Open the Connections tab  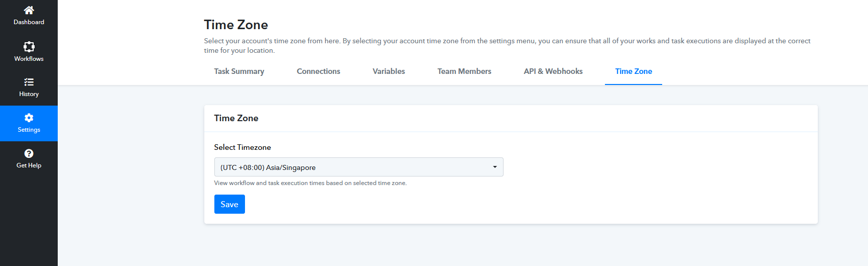click(x=318, y=71)
